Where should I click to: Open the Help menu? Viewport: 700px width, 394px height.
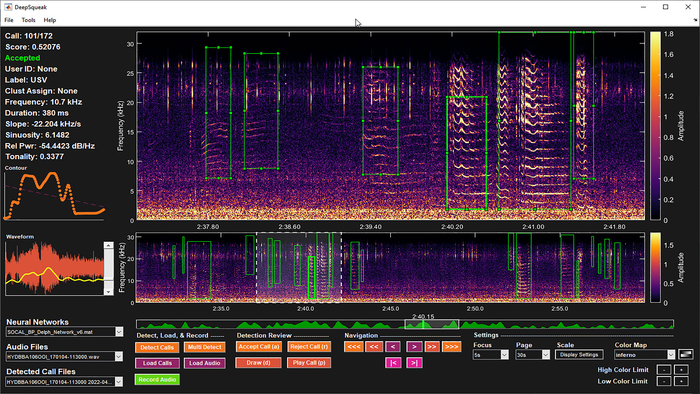click(50, 20)
